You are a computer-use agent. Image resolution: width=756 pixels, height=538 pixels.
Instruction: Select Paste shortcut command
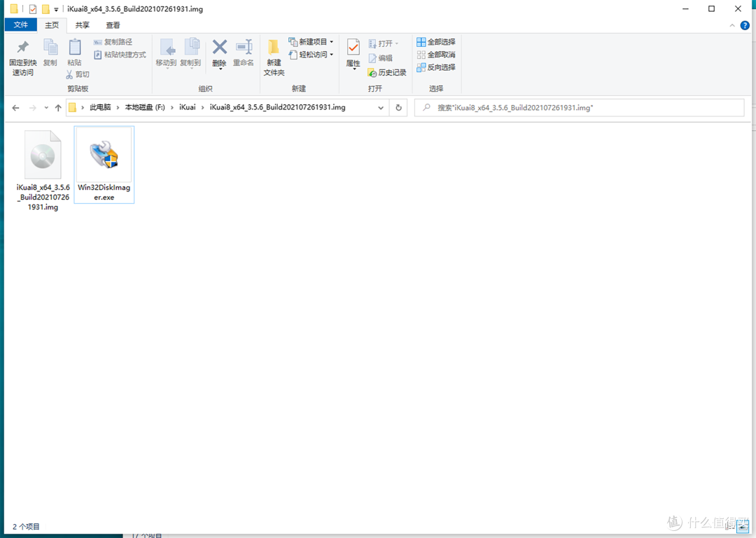click(120, 55)
